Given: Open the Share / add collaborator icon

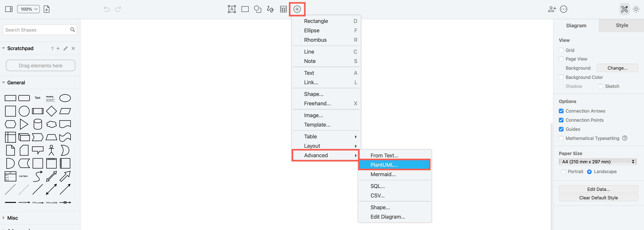Looking at the screenshot, I should 552,9.
